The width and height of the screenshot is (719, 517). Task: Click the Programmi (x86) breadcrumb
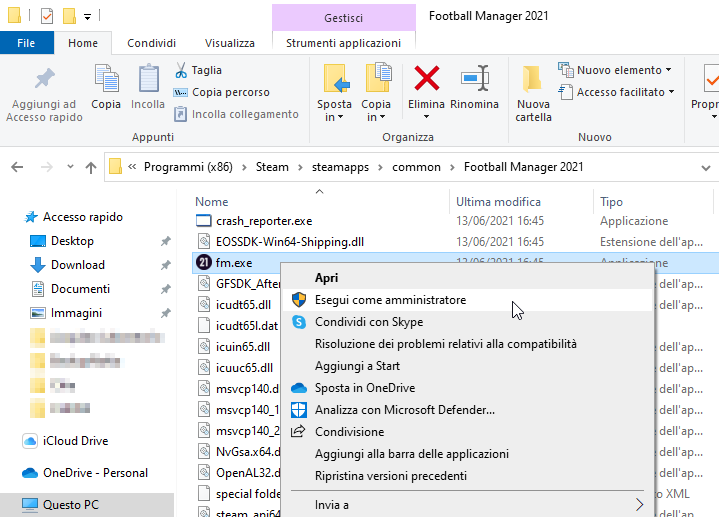(188, 167)
